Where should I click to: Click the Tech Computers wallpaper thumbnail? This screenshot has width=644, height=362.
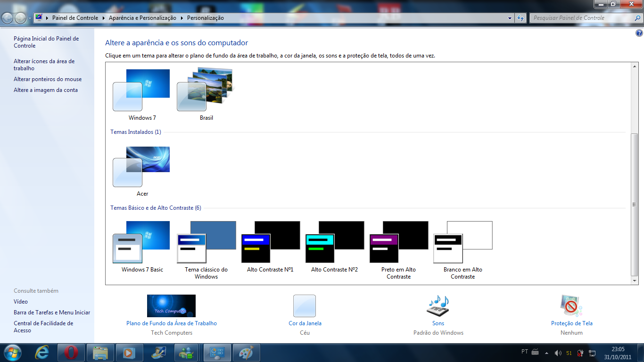coord(171,306)
